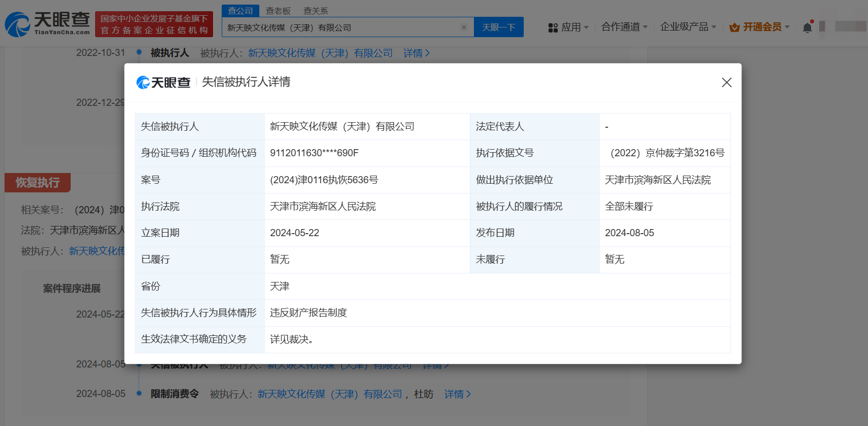Click the crown icon beside 开通会员
This screenshot has width=868, height=426.
point(734,27)
